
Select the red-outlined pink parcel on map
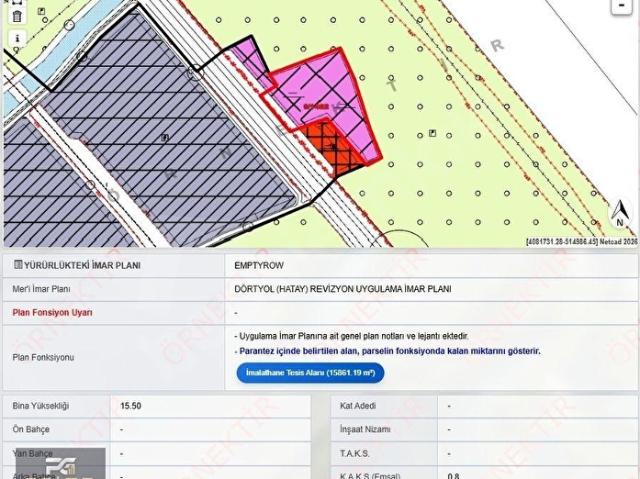(327, 90)
